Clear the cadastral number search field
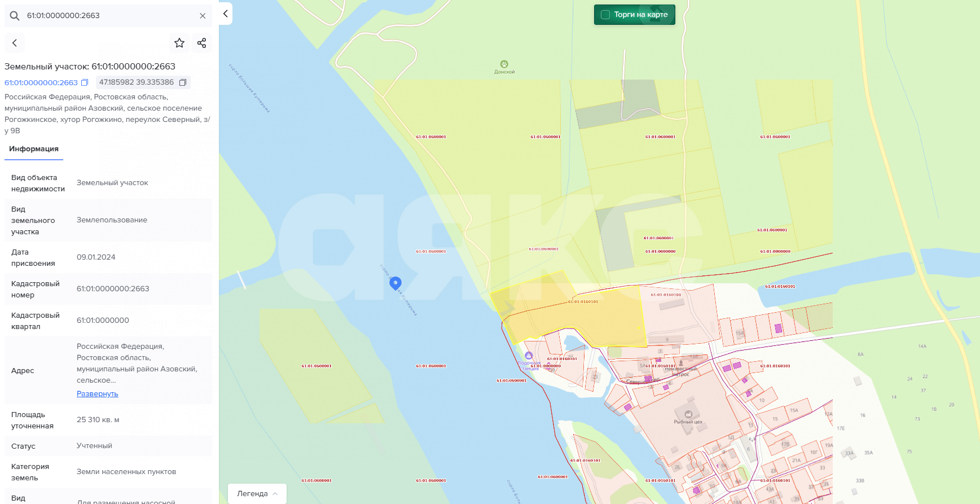The image size is (980, 504). [x=203, y=16]
